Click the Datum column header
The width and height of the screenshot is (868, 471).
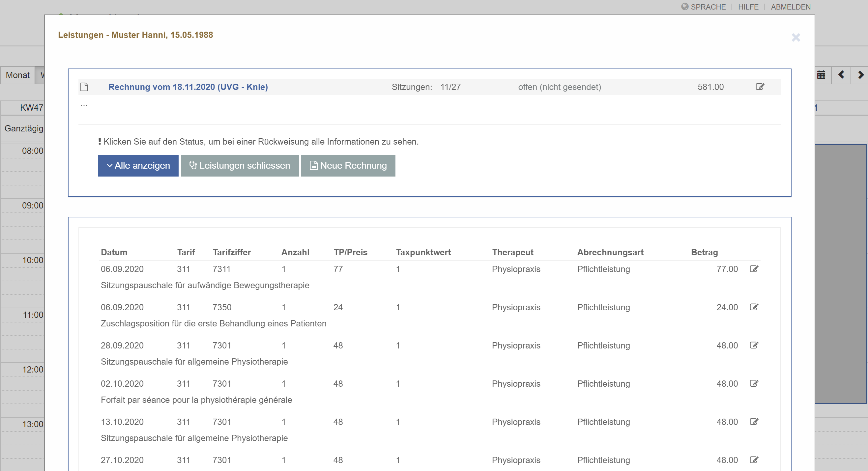pyautogui.click(x=114, y=252)
